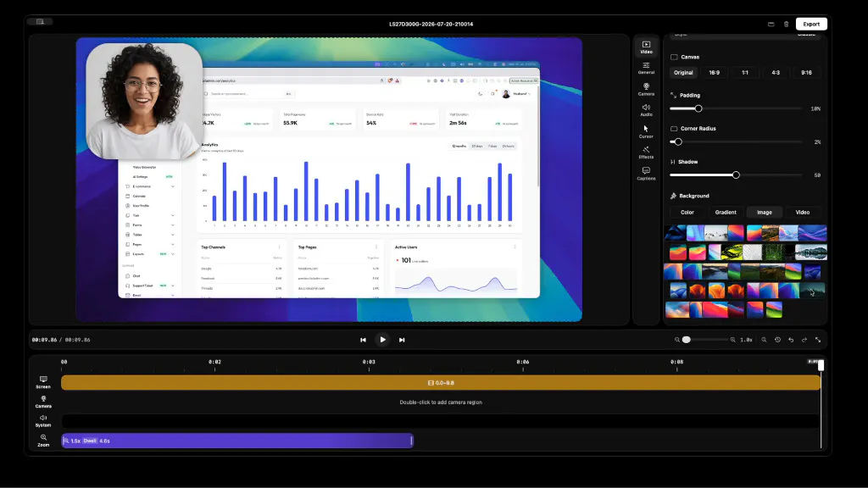The height and width of the screenshot is (488, 868).
Task: Select the 16:9 canvas ratio
Action: [714, 73]
